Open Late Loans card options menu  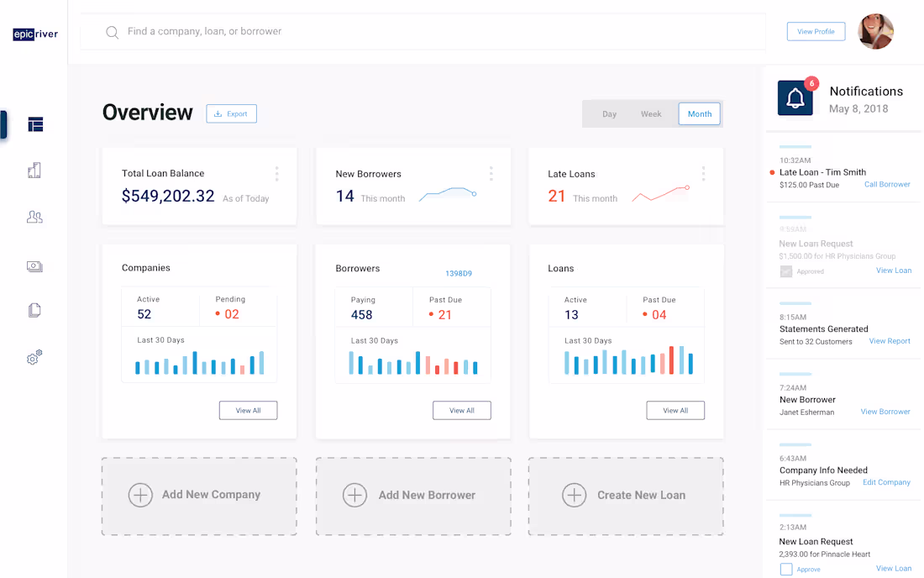pyautogui.click(x=703, y=173)
